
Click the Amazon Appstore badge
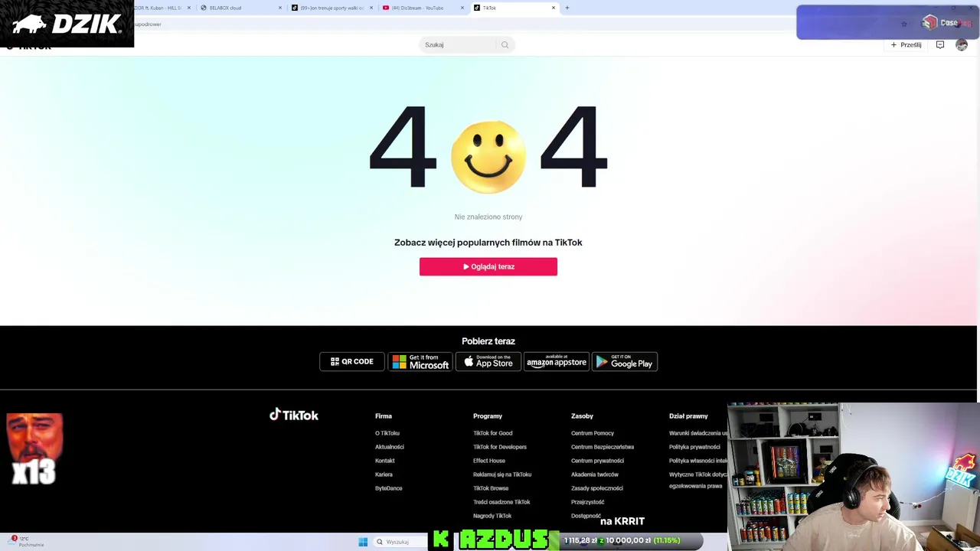(x=557, y=362)
